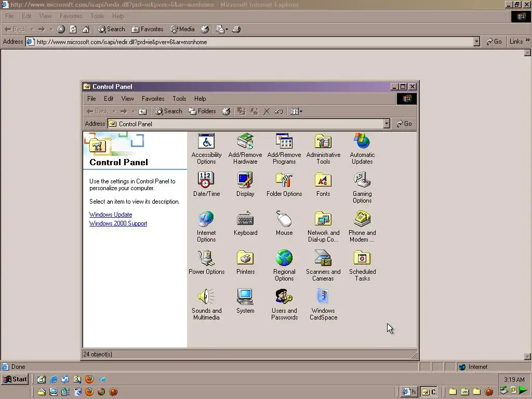The image size is (532, 399).
Task: Select the Display icon
Action: [245, 184]
